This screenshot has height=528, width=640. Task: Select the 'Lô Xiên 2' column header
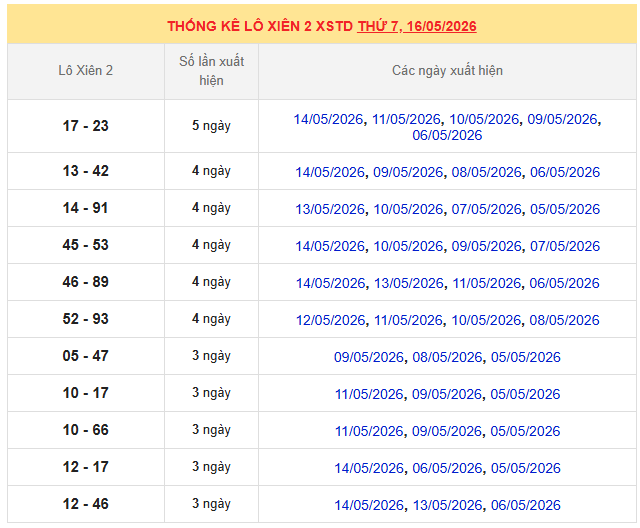86,71
